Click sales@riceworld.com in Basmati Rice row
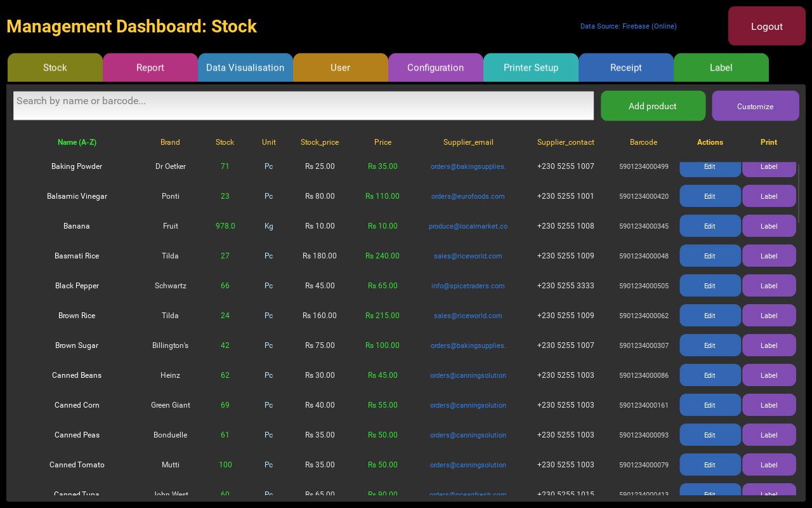The height and width of the screenshot is (508, 812). 468,256
